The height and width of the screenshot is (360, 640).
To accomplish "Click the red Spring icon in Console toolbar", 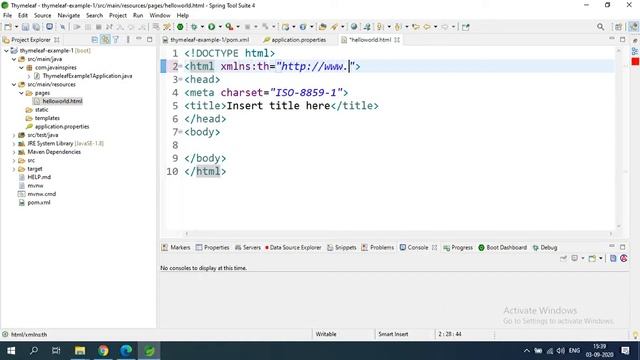I will 624,258.
